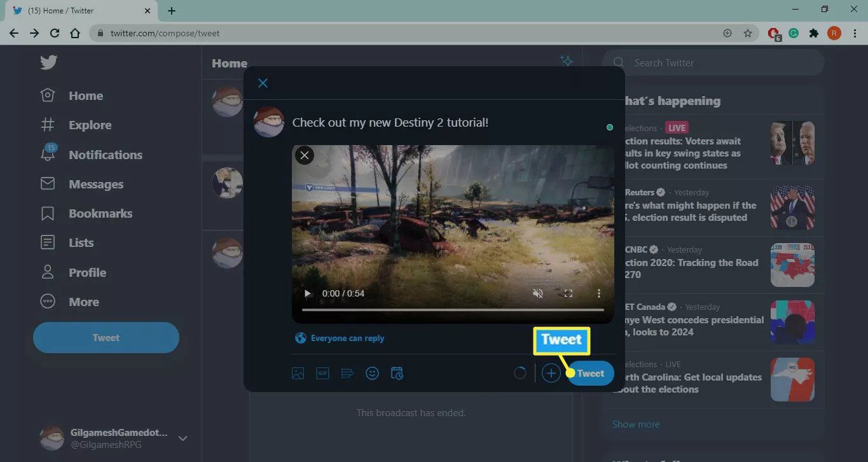Expand the GilgameshRPG account menu chevron
This screenshot has height=462, width=868.
(183, 438)
